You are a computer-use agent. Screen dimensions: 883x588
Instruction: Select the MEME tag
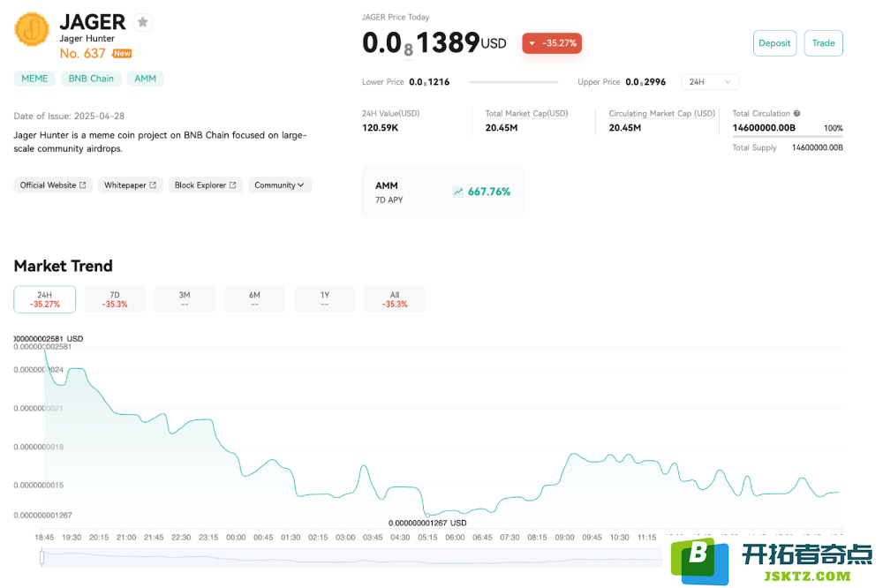34,79
